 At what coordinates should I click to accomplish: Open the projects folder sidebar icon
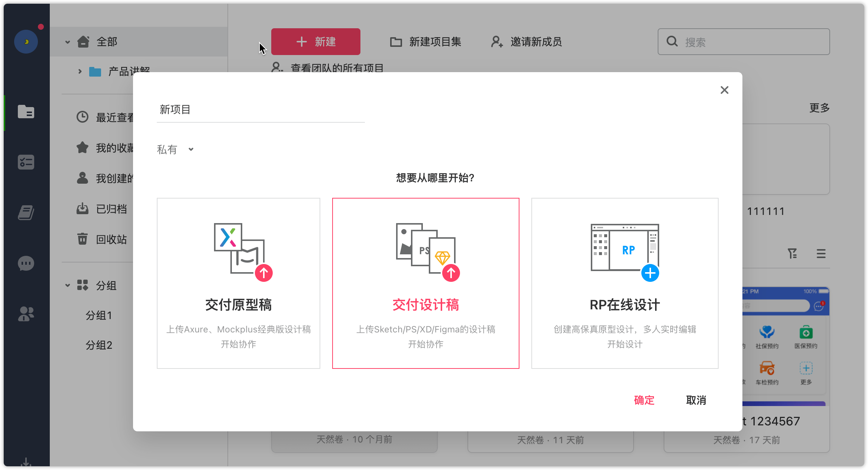[26, 112]
